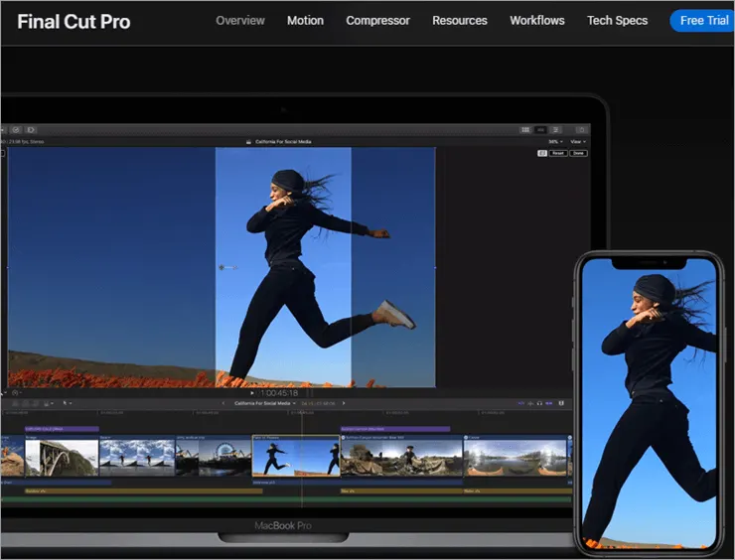Click the California For Social Media viewer title
Screen dimensions: 735x560
pyautogui.click(x=283, y=142)
